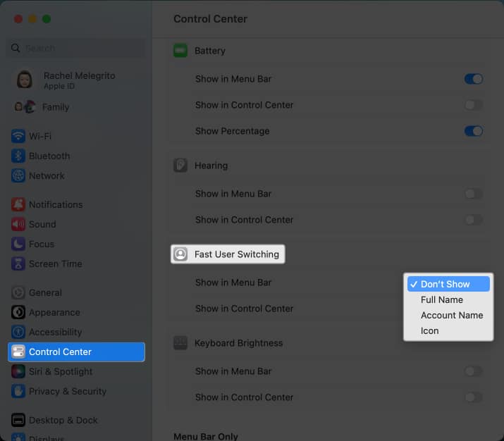The height and width of the screenshot is (441, 504).
Task: Click the Focus moon icon
Action: coord(18,244)
